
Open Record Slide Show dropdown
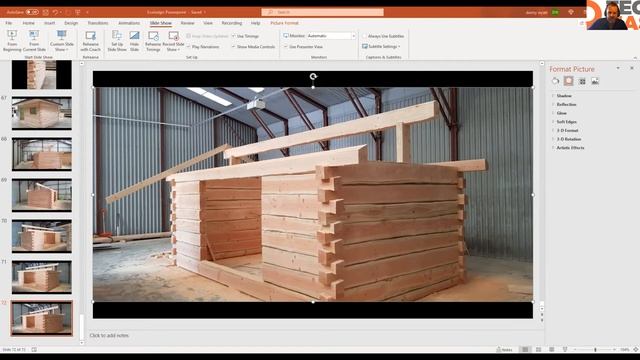[x=173, y=41]
